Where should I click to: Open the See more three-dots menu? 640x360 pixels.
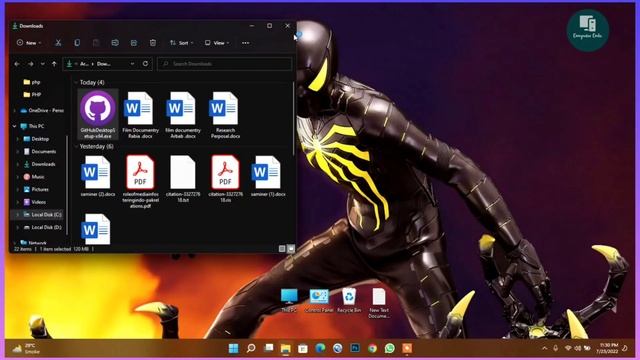click(245, 43)
